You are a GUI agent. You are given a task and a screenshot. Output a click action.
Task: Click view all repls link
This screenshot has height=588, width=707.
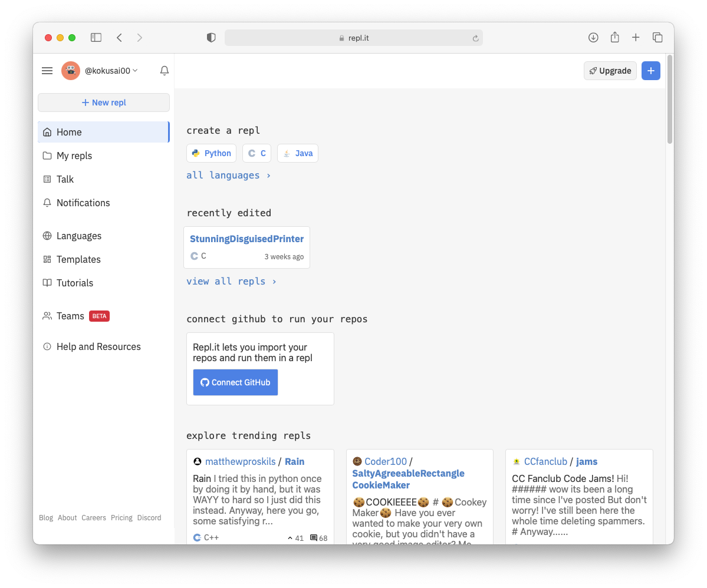point(231,281)
